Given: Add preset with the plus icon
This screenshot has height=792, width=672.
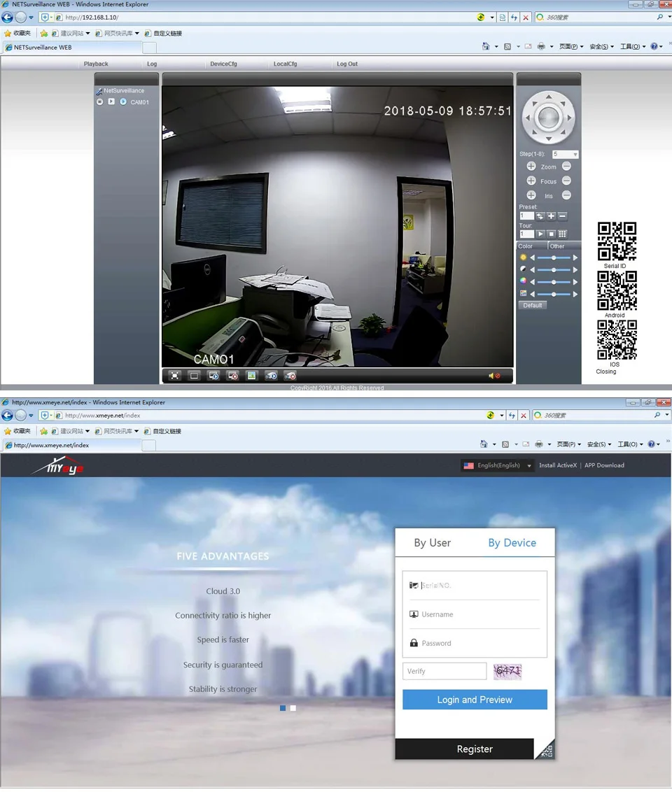Looking at the screenshot, I should point(551,216).
